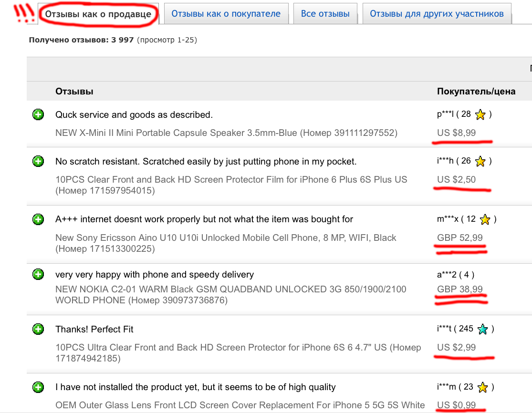Click yellow star next to buyer p***l
532x413 pixels.
(x=480, y=114)
